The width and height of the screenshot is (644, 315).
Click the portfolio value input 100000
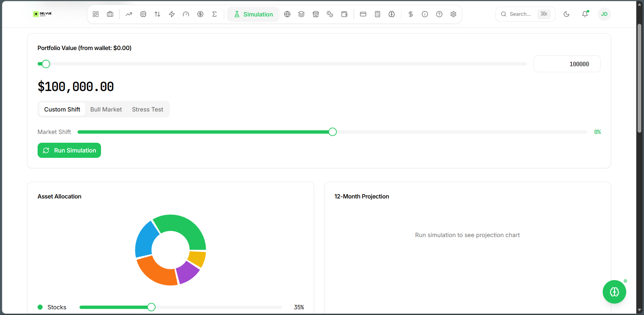click(567, 64)
